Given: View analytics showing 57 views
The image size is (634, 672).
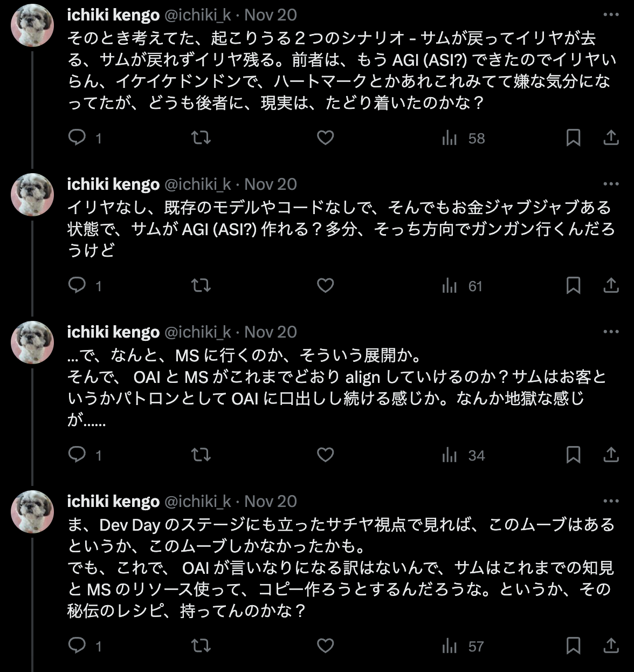Looking at the screenshot, I should coord(463,646).
